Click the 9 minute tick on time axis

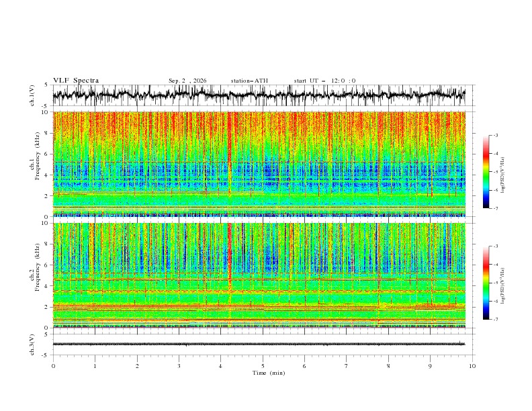[430, 366]
